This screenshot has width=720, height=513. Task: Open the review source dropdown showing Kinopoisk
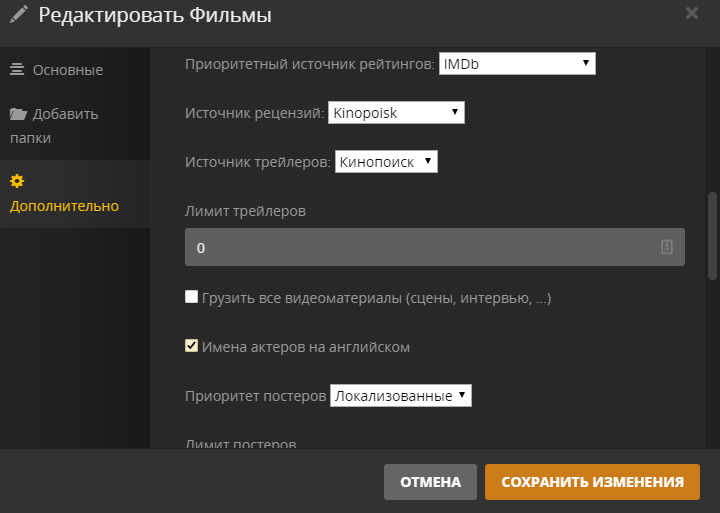pos(396,113)
